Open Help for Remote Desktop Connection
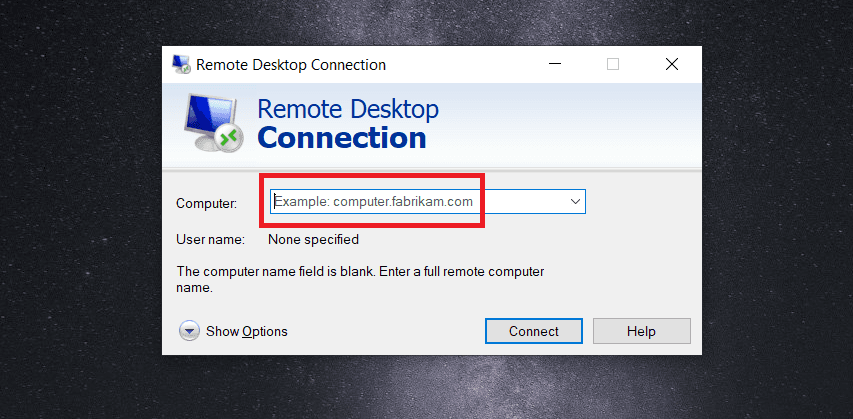853x419 pixels. click(641, 331)
